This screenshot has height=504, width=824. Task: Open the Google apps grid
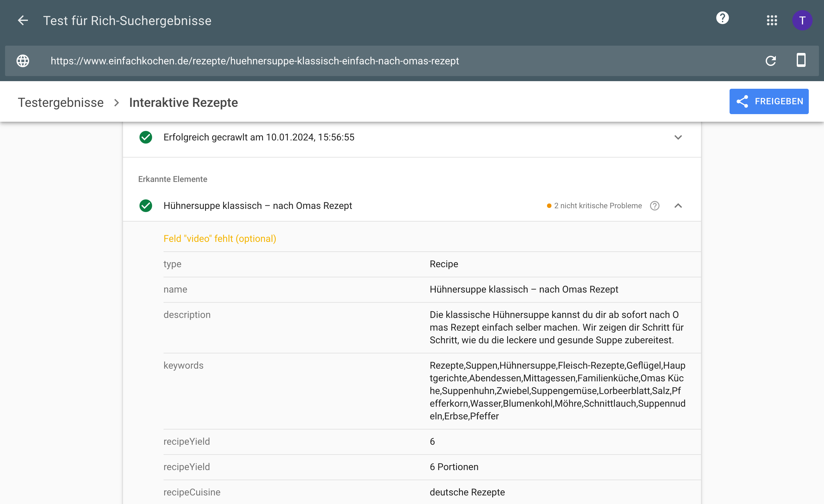coord(772,20)
